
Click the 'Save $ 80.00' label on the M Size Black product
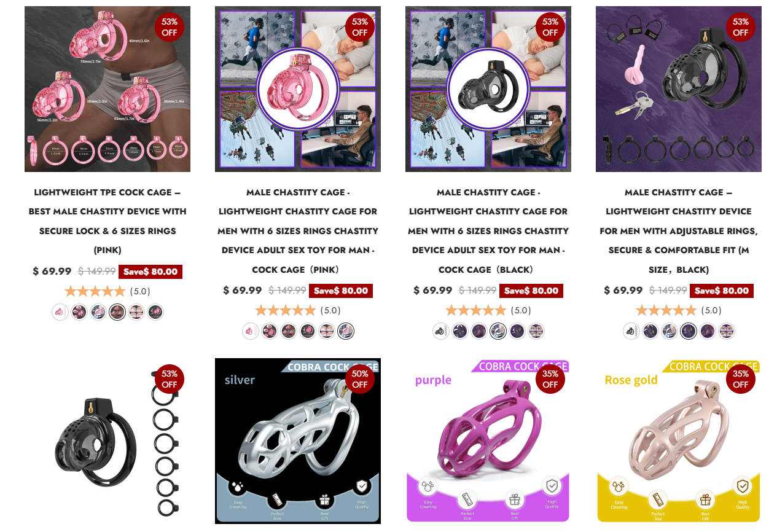click(x=722, y=291)
